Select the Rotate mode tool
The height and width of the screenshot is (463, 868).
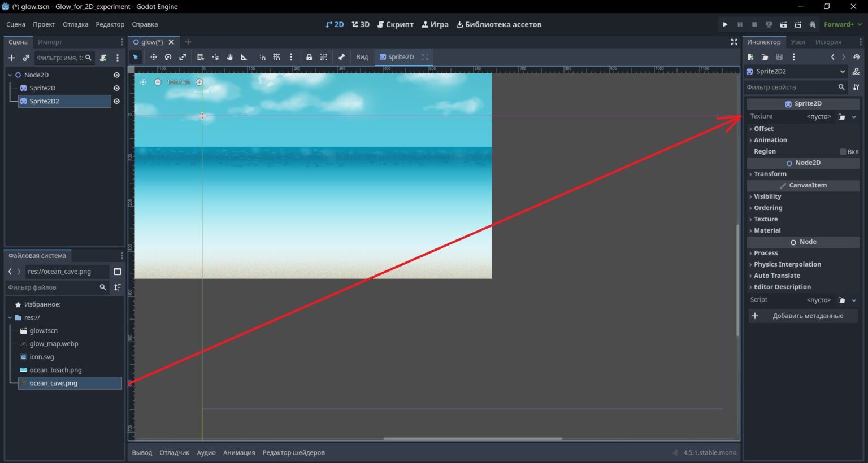pyautogui.click(x=168, y=57)
